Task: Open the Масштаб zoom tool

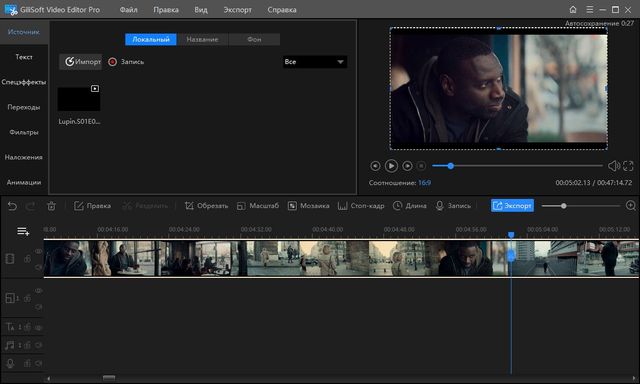Action: pos(258,206)
